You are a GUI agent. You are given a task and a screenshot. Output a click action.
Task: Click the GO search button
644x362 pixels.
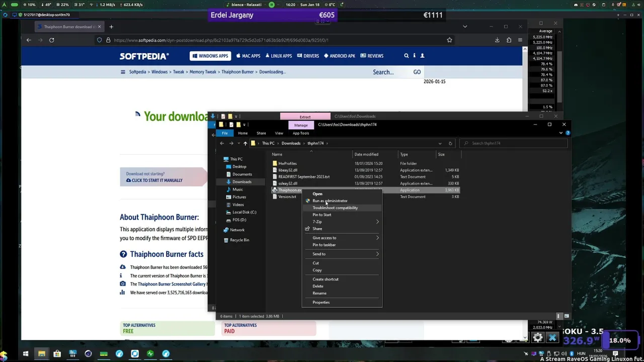tap(417, 72)
